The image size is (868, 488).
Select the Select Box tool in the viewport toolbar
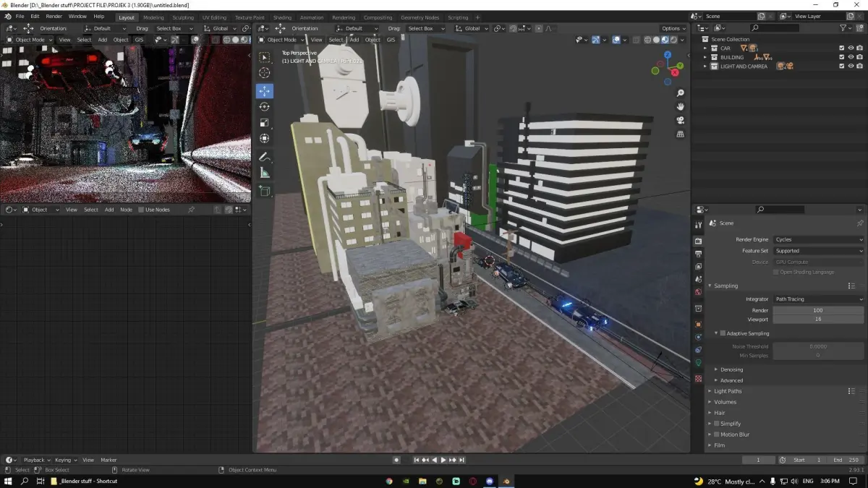(264, 57)
